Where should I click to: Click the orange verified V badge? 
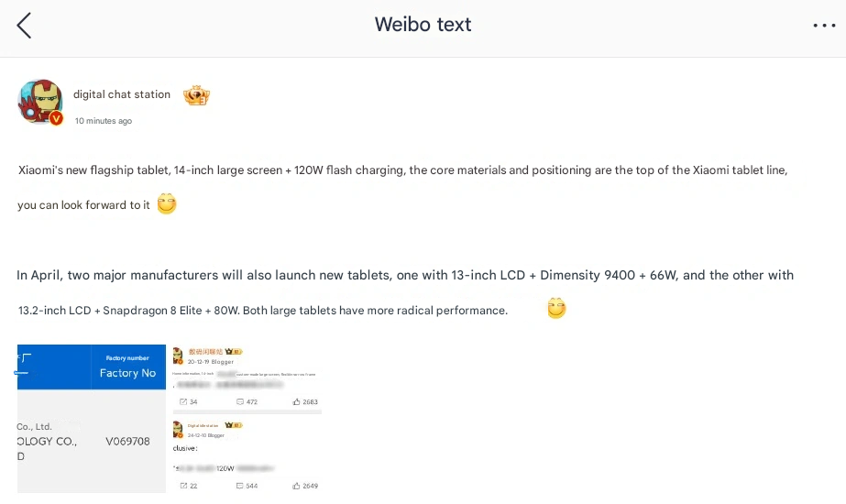[x=57, y=119]
